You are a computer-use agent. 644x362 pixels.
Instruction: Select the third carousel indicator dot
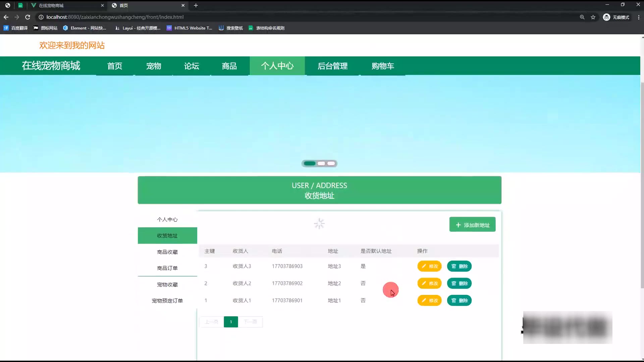tap(331, 164)
